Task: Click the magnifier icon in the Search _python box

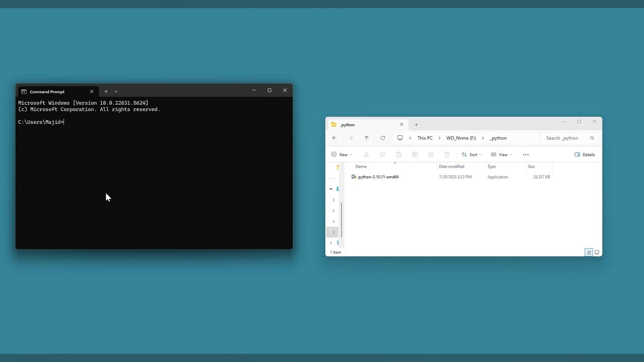Action: click(x=592, y=138)
